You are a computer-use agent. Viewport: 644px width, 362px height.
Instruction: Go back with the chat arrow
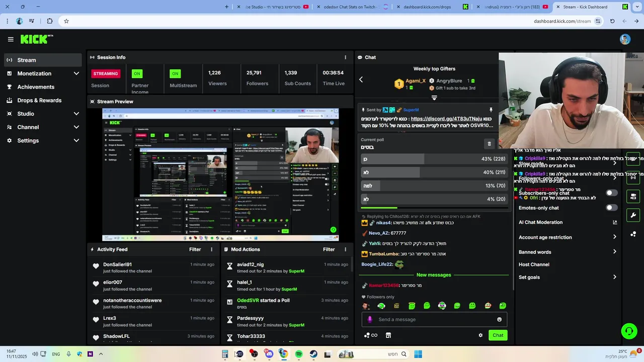[361, 79]
